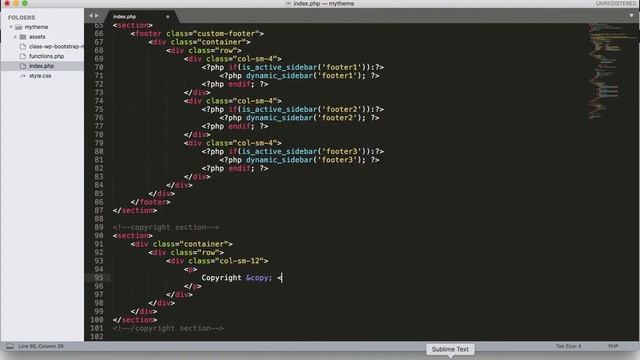Click the UNREGISTERED label in title bar
640x360 pixels.
(x=616, y=4)
